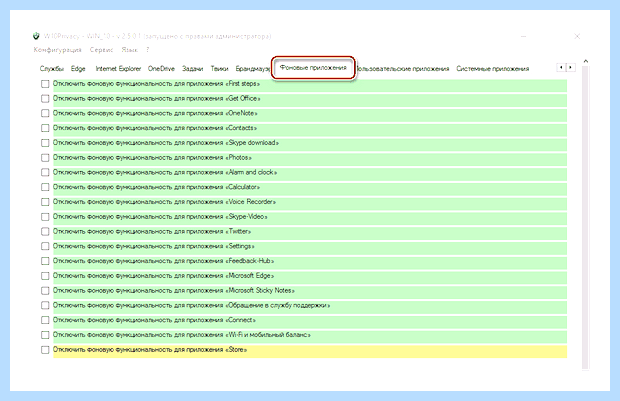620x401 pixels.
Task: Open the Сервис menu
Action: 101,50
